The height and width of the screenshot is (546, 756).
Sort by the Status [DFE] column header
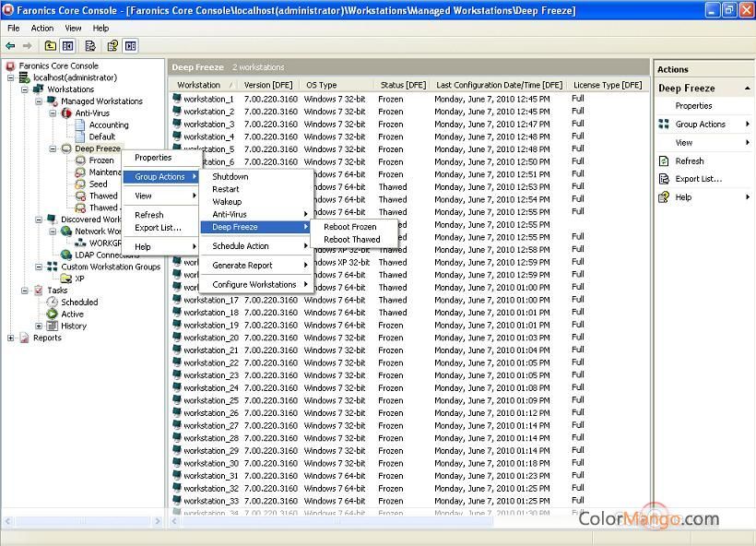point(403,85)
